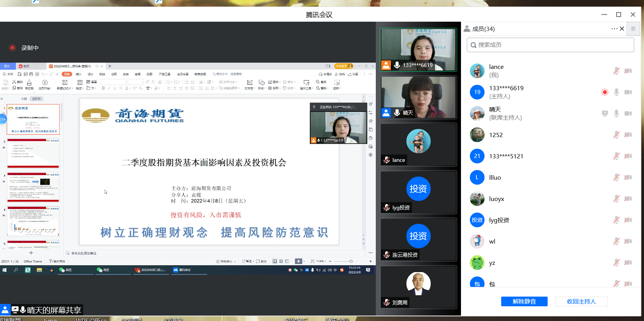This screenshot has height=321, width=644.
Task: Click fit-to-window zoom icon in status bar
Action: pyautogui.click(x=312, y=261)
